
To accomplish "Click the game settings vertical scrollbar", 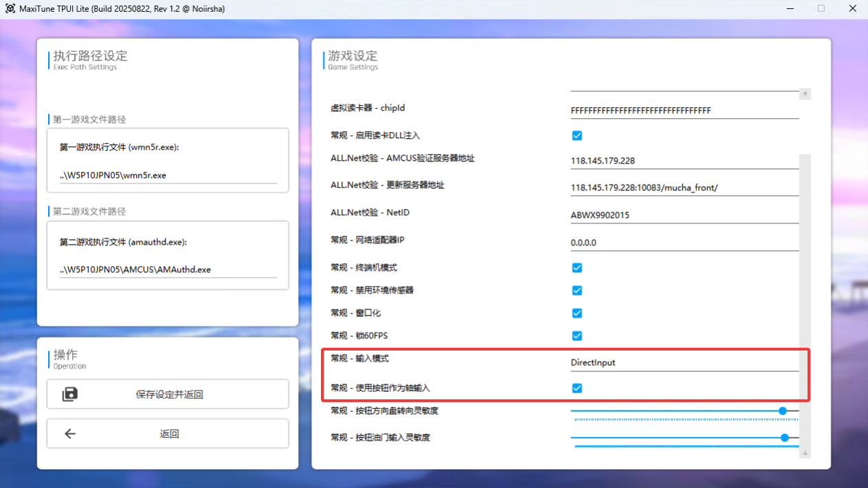I will (805, 275).
